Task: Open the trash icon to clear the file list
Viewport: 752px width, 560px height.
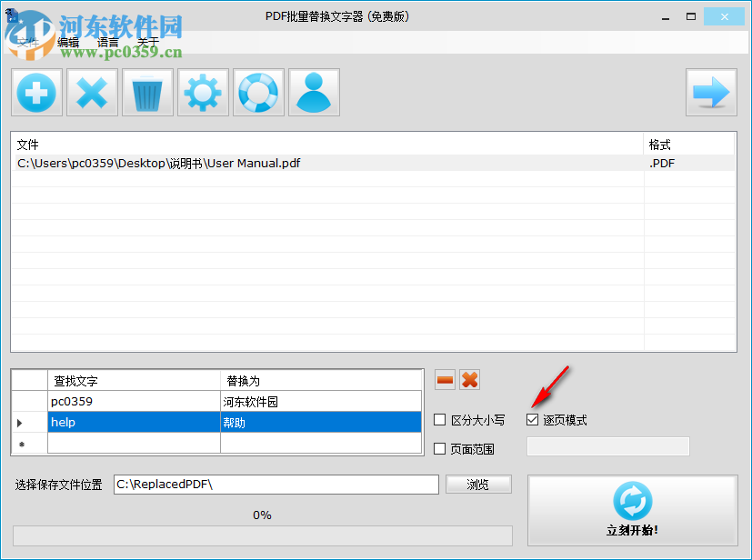Action: click(147, 92)
